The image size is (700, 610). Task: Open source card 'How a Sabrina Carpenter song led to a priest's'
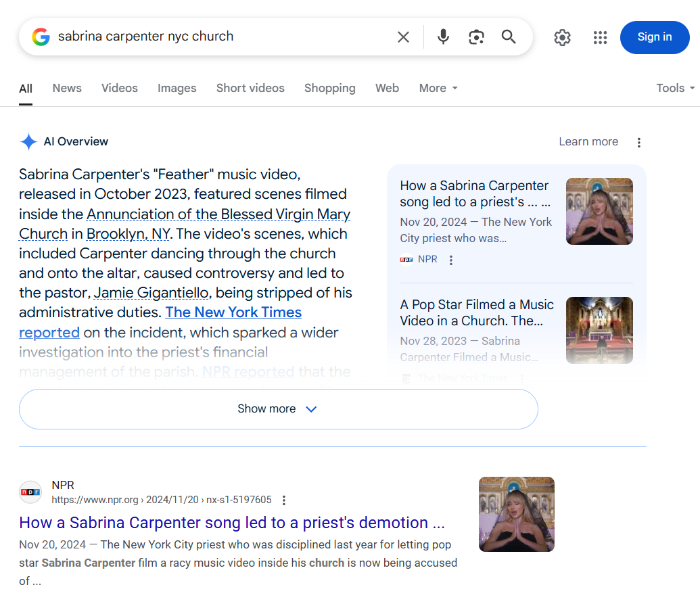[x=475, y=193]
